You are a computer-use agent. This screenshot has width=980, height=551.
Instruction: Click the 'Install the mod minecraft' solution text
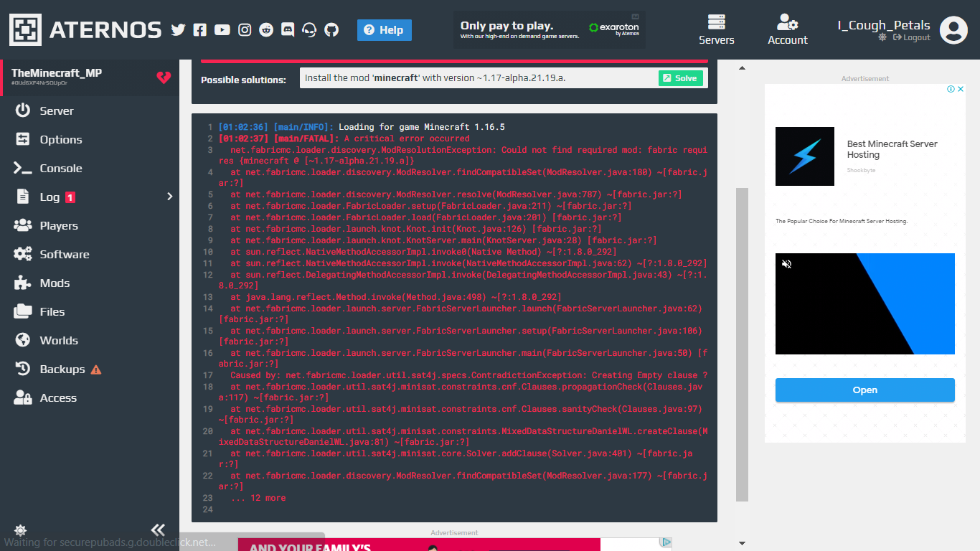point(435,78)
